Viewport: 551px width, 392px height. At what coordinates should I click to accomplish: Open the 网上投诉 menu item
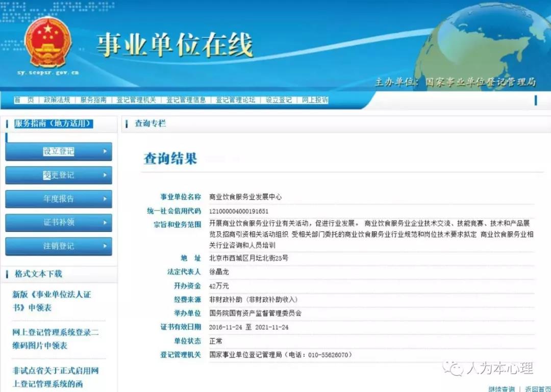click(x=315, y=100)
